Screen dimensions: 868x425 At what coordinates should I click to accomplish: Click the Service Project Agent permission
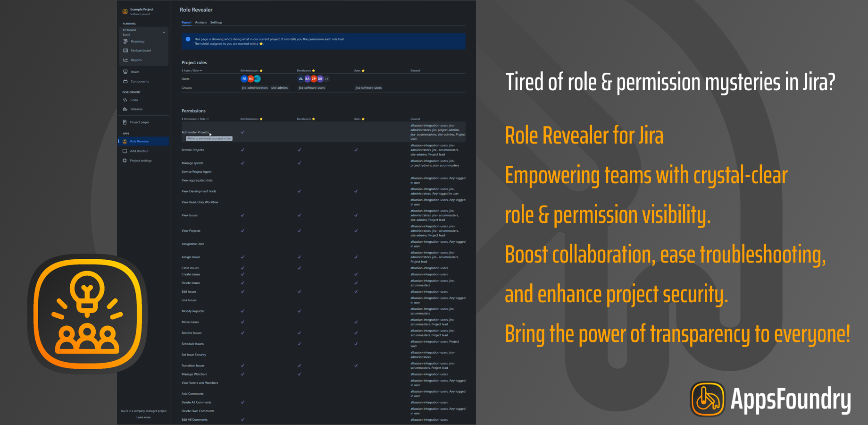[x=197, y=172]
